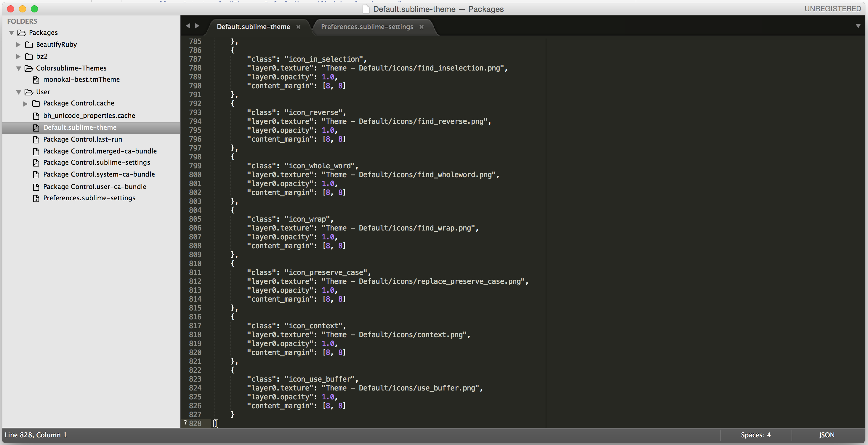Open Package Control.user-ca-bundle file

click(95, 187)
